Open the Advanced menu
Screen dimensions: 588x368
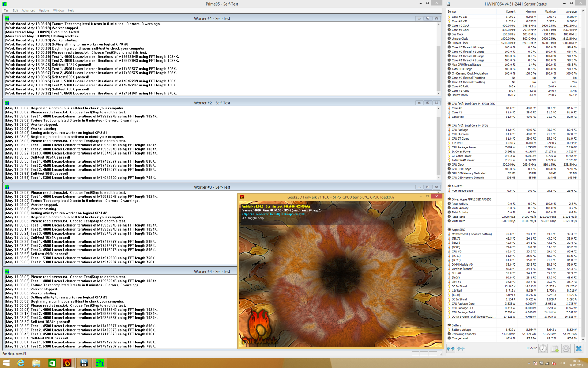pos(28,10)
